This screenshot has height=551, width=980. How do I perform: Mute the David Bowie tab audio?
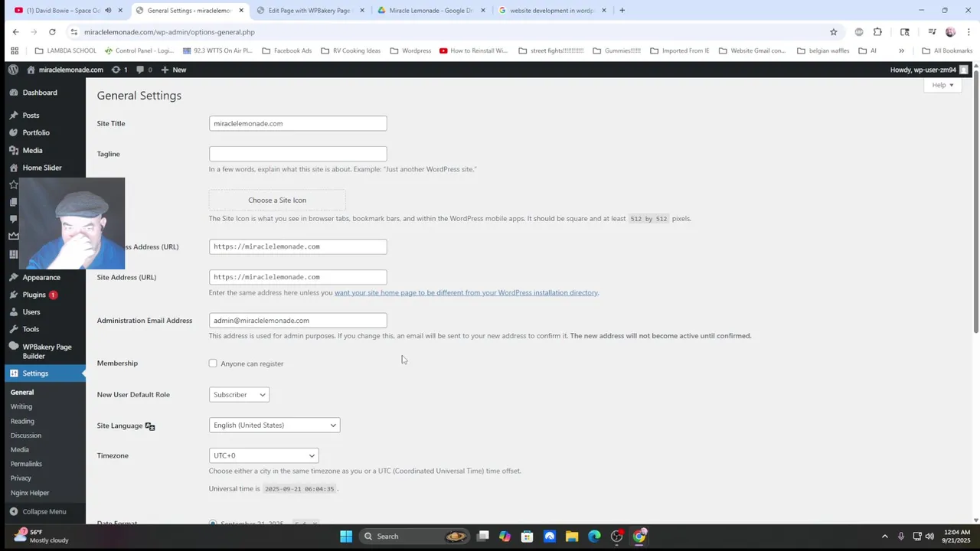click(x=108, y=11)
